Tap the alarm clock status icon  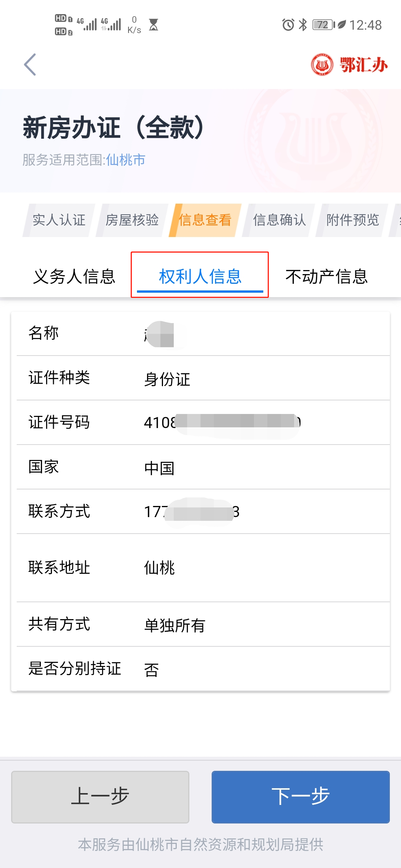(x=288, y=25)
